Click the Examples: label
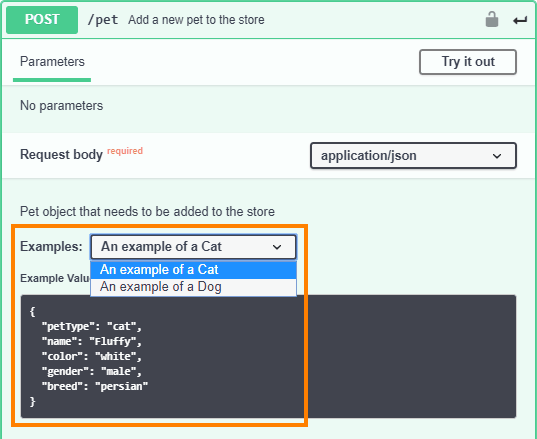This screenshot has width=537, height=439. point(51,247)
